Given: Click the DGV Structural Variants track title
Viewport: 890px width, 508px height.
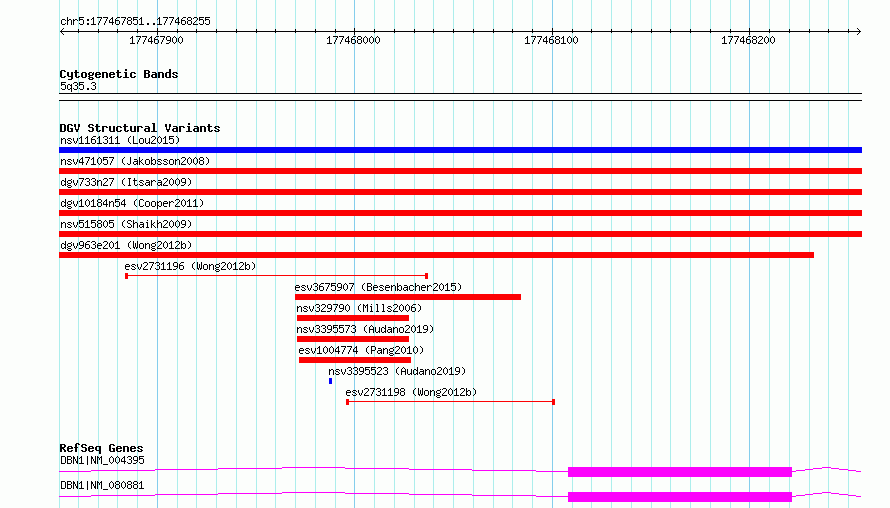Looking at the screenshot, I should click(x=140, y=128).
